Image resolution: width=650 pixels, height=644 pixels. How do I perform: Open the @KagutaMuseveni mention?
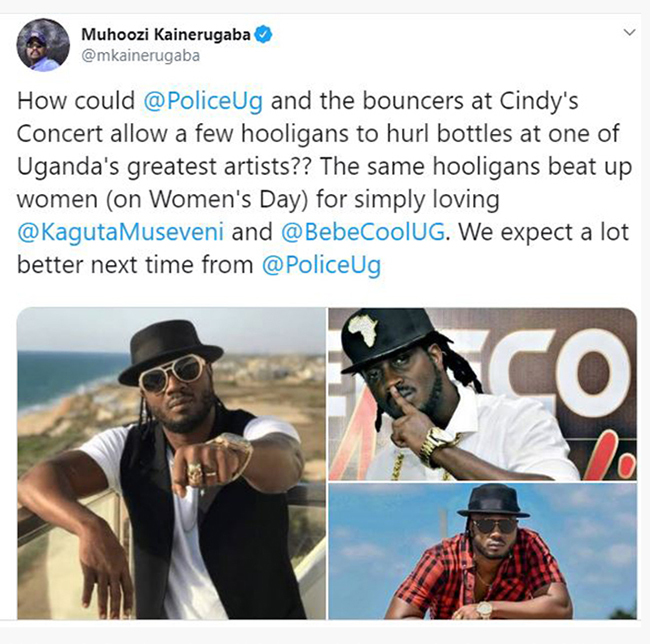point(121,232)
